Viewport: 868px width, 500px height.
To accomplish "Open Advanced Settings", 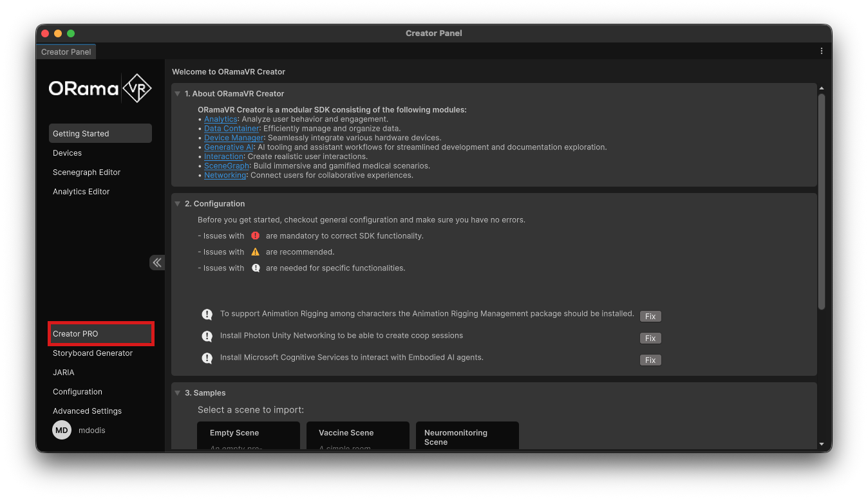I will click(x=100, y=411).
